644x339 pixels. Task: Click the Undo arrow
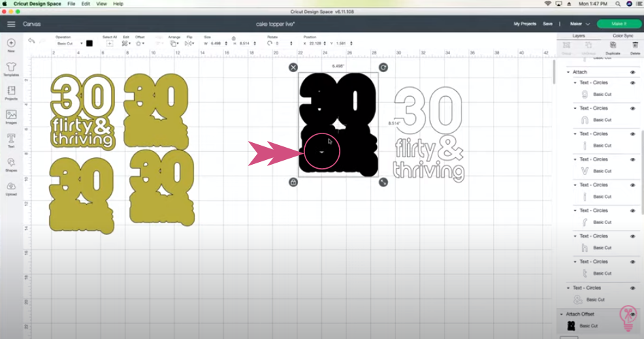pyautogui.click(x=31, y=41)
